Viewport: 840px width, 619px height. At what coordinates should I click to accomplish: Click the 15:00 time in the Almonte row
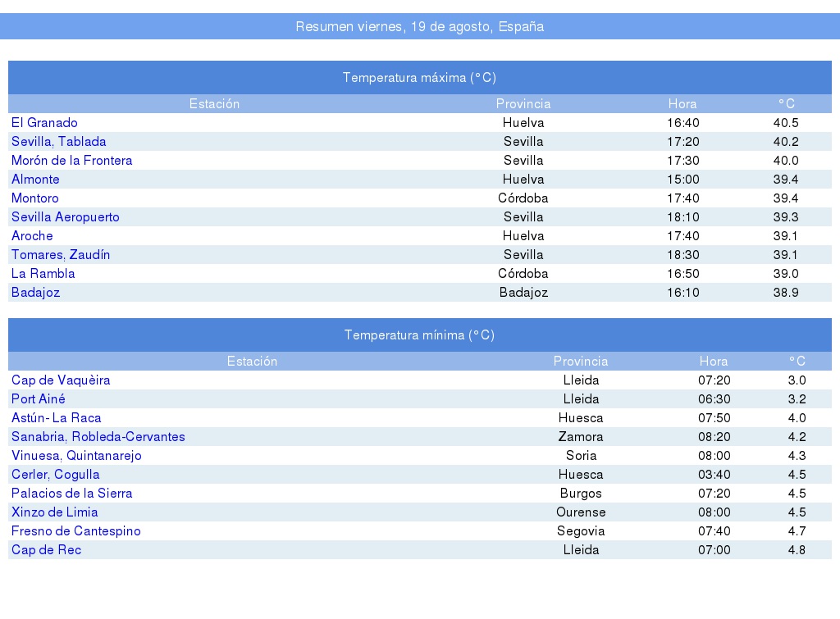pos(683,179)
